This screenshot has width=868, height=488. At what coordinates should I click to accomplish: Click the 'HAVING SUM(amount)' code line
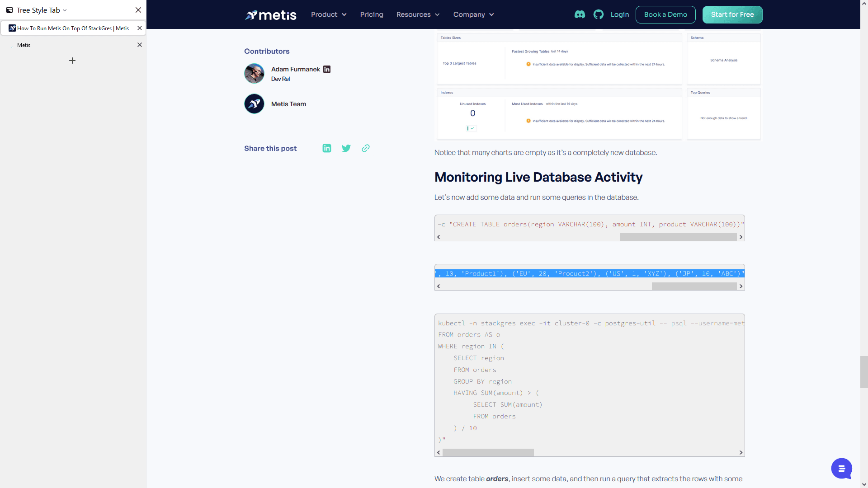pos(496,393)
